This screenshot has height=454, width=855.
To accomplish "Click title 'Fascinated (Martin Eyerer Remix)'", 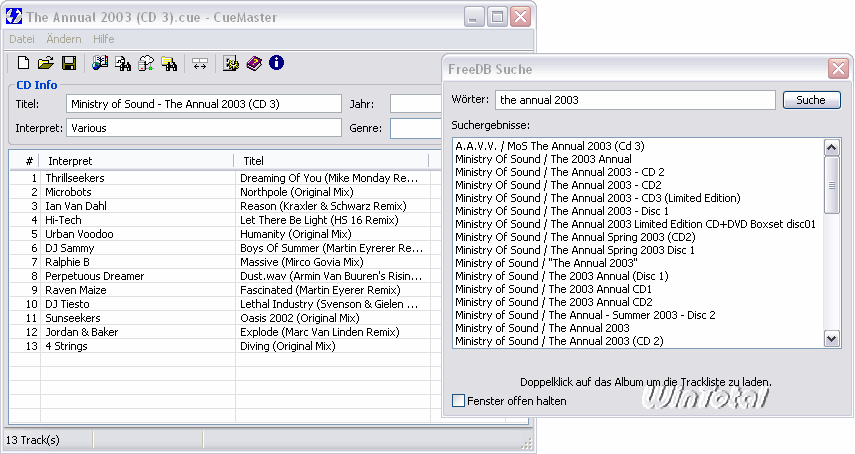I will 320,290.
